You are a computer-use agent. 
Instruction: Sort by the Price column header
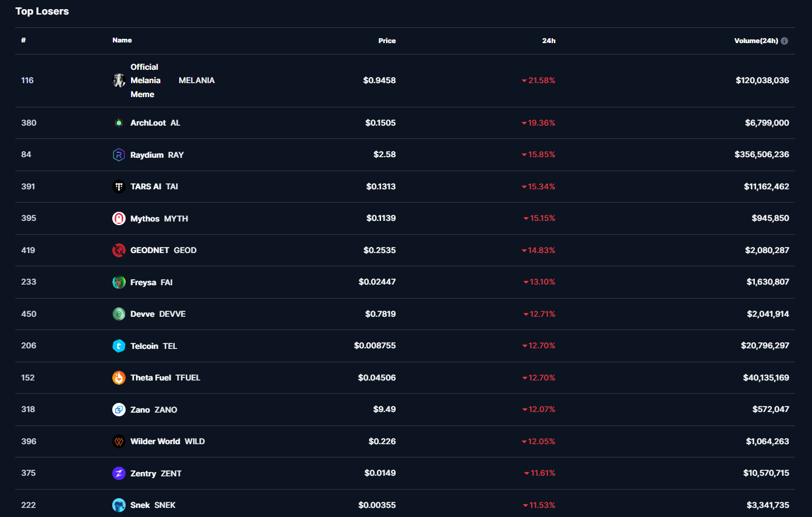pyautogui.click(x=387, y=41)
